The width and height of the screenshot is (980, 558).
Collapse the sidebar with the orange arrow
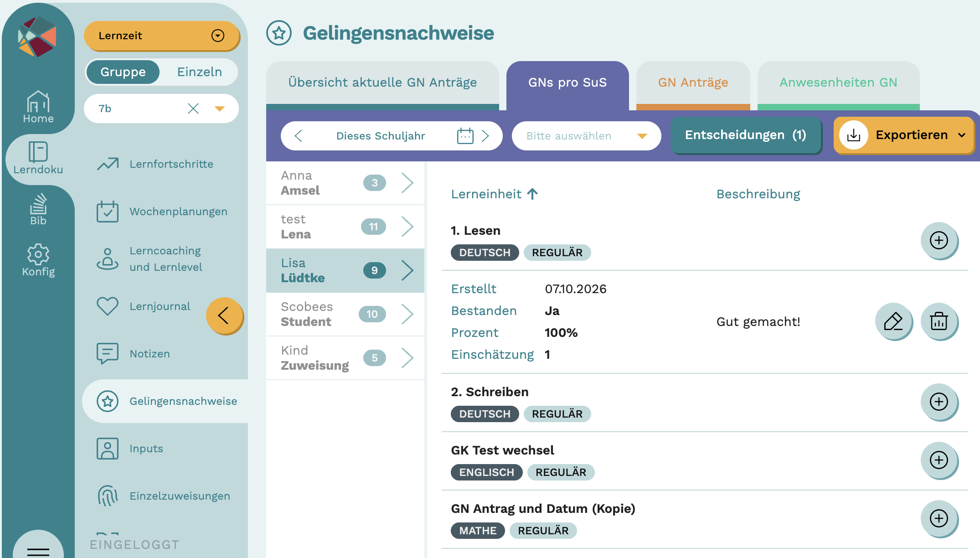pos(224,315)
